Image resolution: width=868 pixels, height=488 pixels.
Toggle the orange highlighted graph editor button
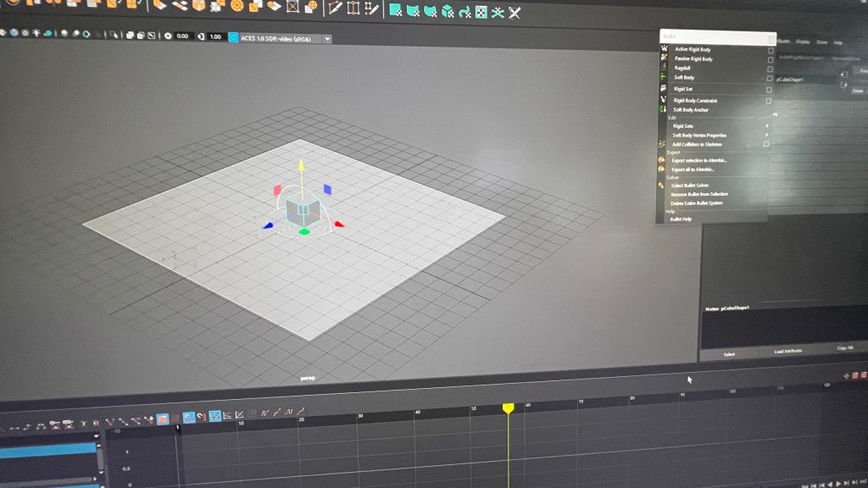click(x=162, y=419)
